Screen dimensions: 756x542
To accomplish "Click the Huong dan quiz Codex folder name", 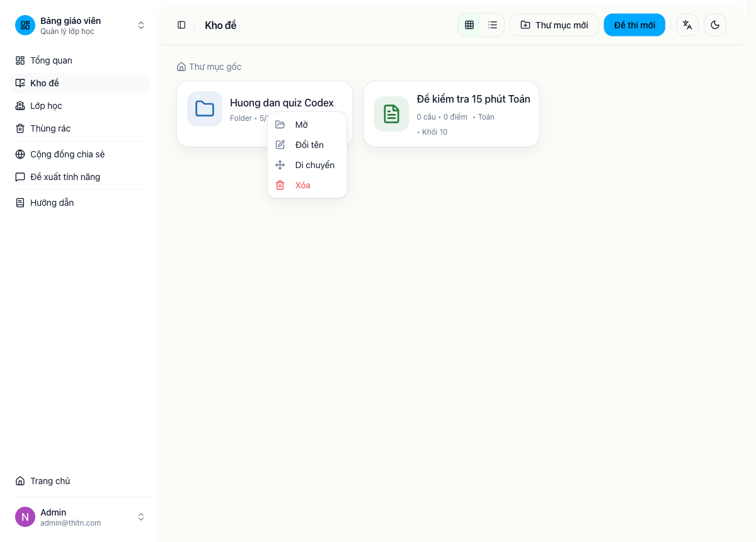I will click(282, 103).
